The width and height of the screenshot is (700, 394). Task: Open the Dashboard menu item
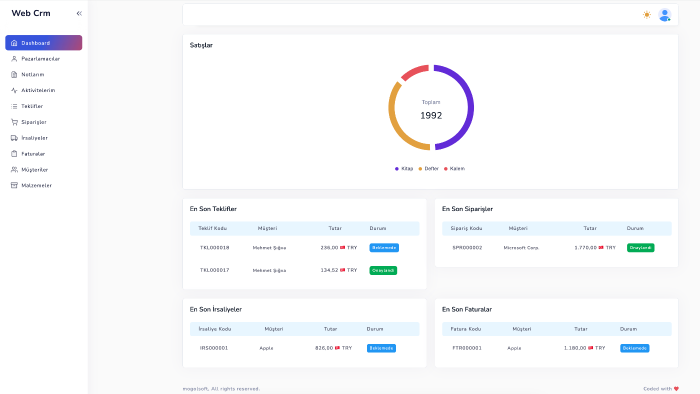coord(44,43)
